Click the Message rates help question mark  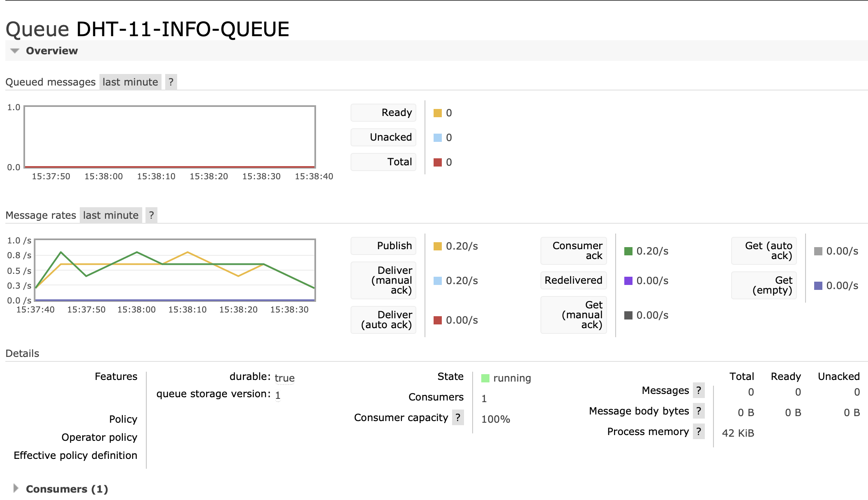tap(151, 215)
